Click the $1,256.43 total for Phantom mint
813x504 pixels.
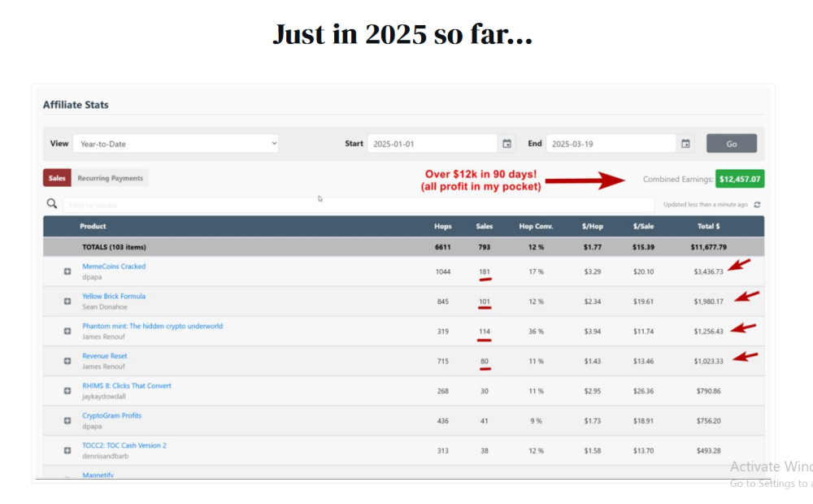tap(708, 332)
